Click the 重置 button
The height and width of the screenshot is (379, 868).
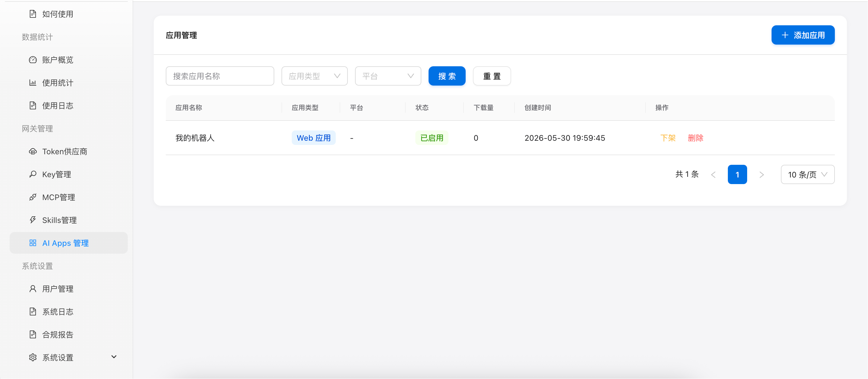[492, 76]
